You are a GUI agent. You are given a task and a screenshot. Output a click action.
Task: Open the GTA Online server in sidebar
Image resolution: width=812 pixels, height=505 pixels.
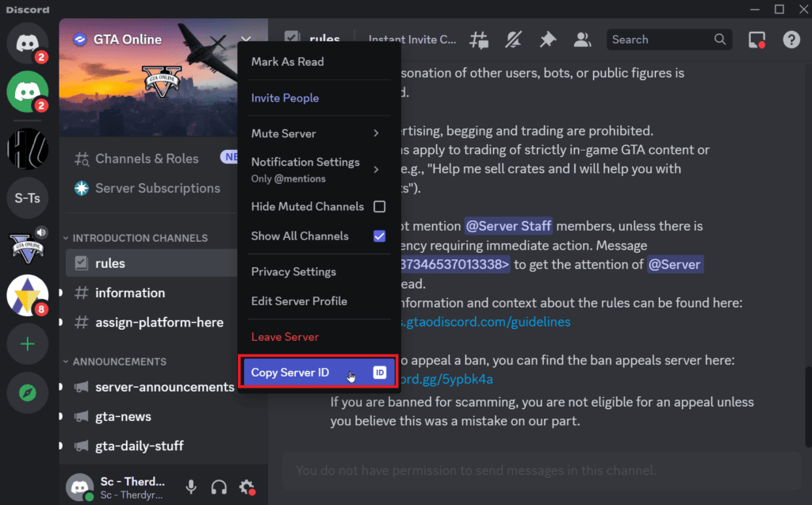coord(28,247)
